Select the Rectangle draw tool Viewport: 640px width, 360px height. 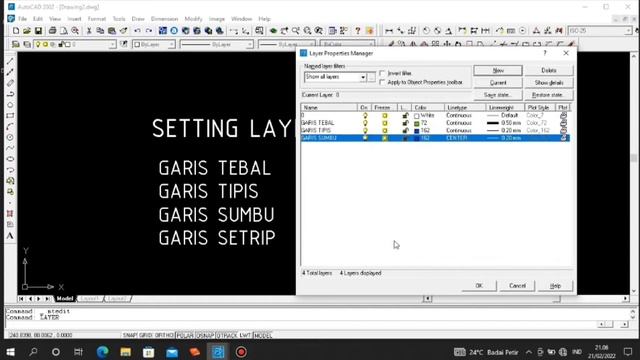[10, 116]
